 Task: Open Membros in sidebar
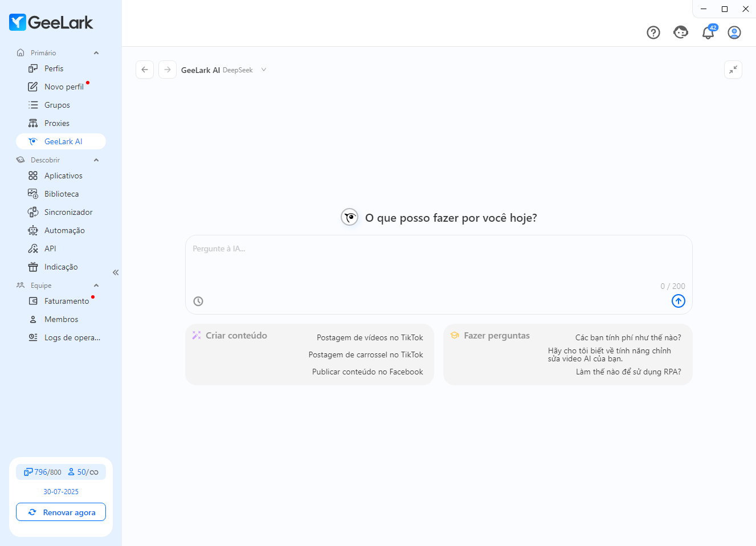click(61, 319)
